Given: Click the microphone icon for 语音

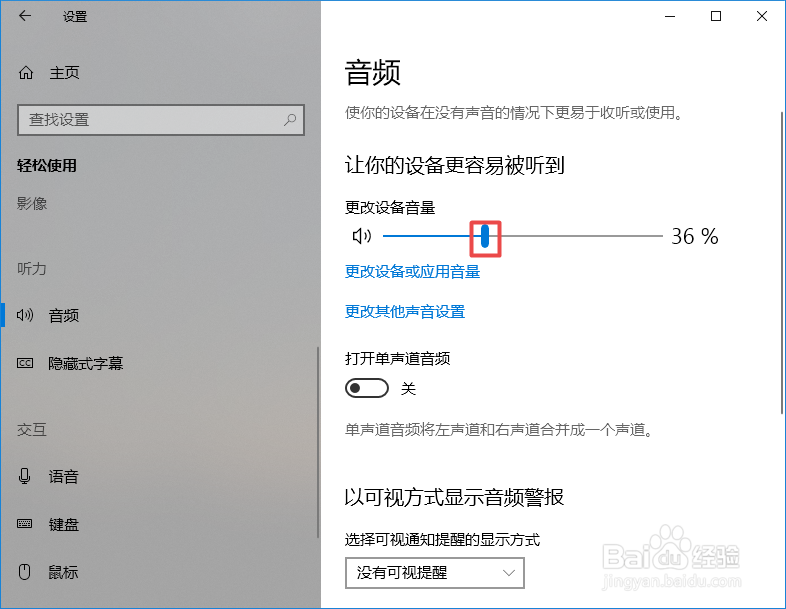Looking at the screenshot, I should point(24,476).
